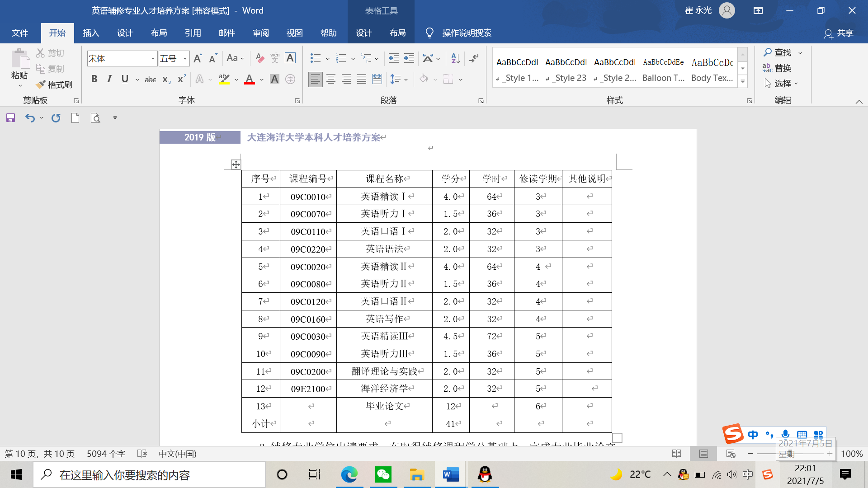Click the Save icon in quick access toolbar
Screen dimensions: 868x488
tap(10, 118)
